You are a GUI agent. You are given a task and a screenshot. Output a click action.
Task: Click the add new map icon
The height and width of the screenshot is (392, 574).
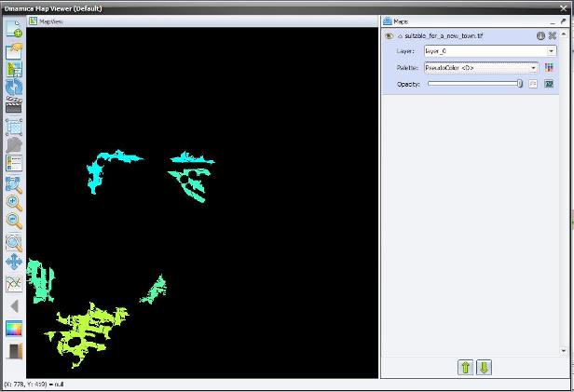tap(14, 27)
